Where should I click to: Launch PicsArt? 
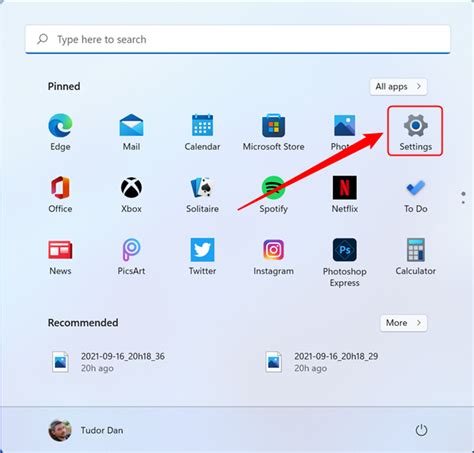(131, 257)
